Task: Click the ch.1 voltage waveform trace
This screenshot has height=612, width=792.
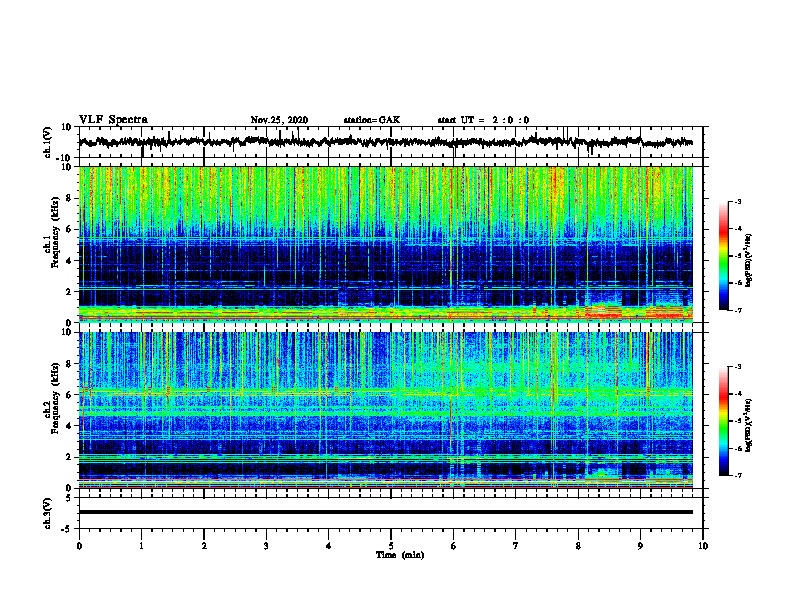Action: point(385,142)
